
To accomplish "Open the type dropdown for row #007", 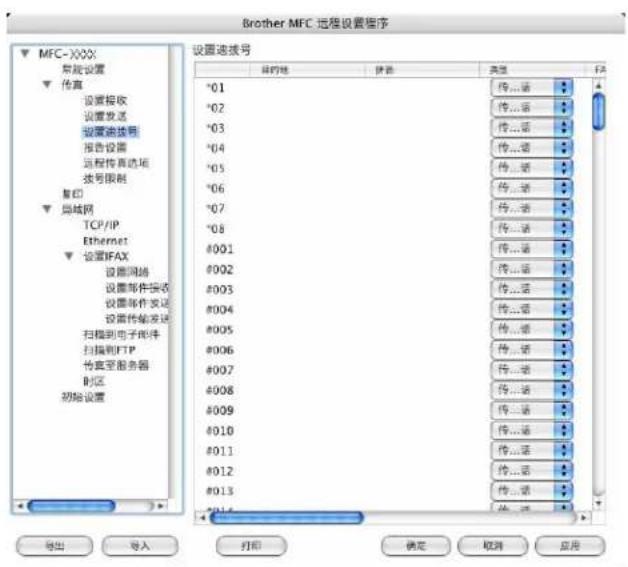I will (x=531, y=370).
